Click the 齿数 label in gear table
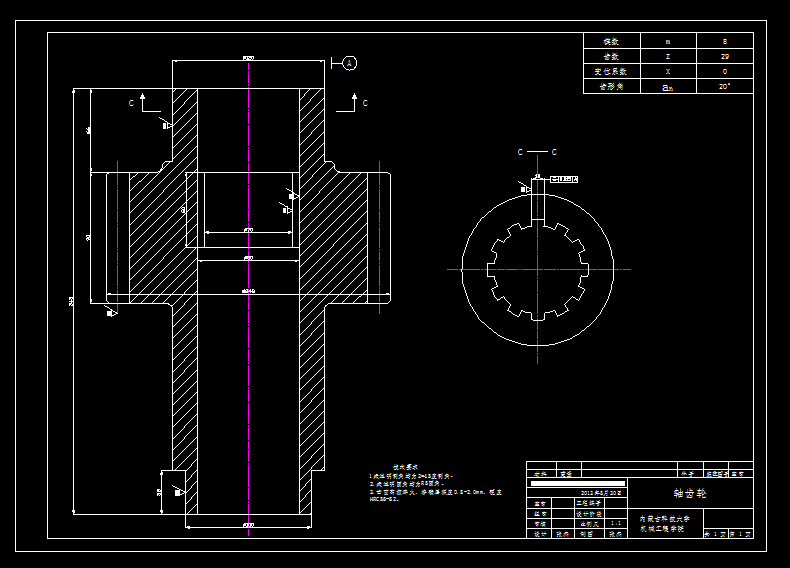 click(x=611, y=56)
